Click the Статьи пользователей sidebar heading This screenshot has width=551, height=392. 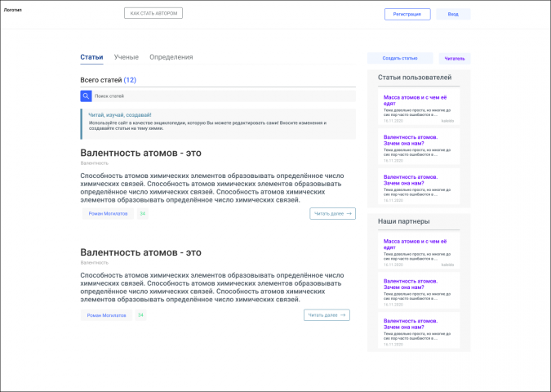tap(415, 78)
